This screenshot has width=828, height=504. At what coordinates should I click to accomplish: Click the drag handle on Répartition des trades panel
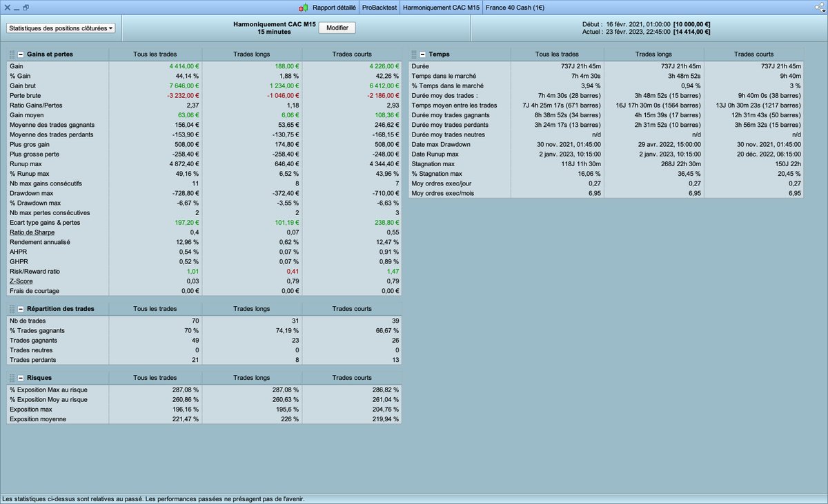click(x=12, y=308)
